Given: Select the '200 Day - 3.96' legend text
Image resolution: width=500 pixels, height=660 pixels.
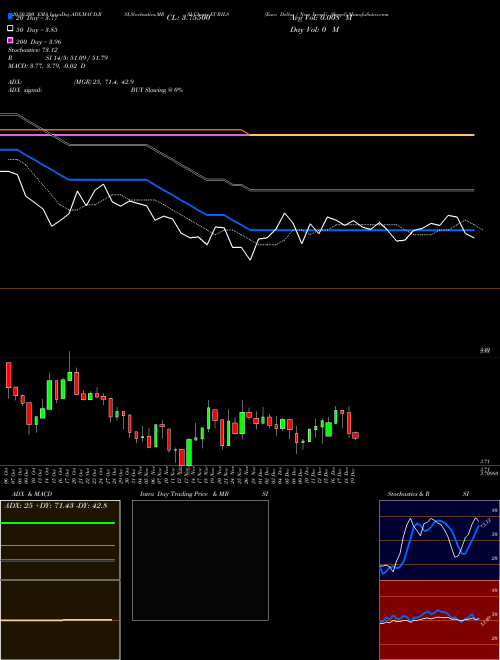Looking at the screenshot, I should (x=39, y=42).
